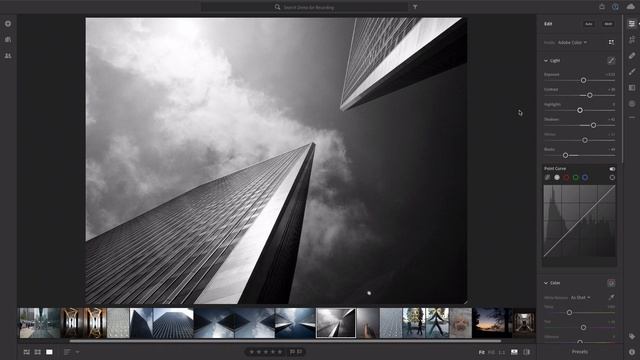
Task: Set the pick flag
Action: tap(292, 352)
